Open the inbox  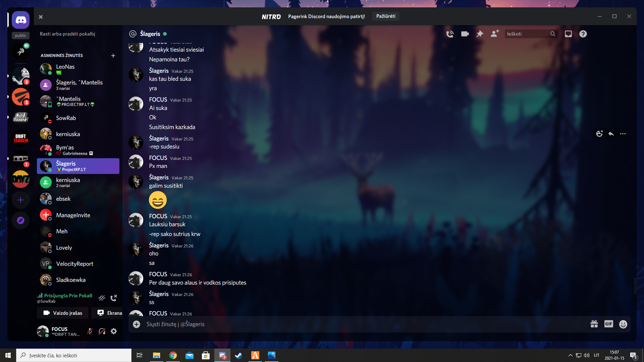568,34
